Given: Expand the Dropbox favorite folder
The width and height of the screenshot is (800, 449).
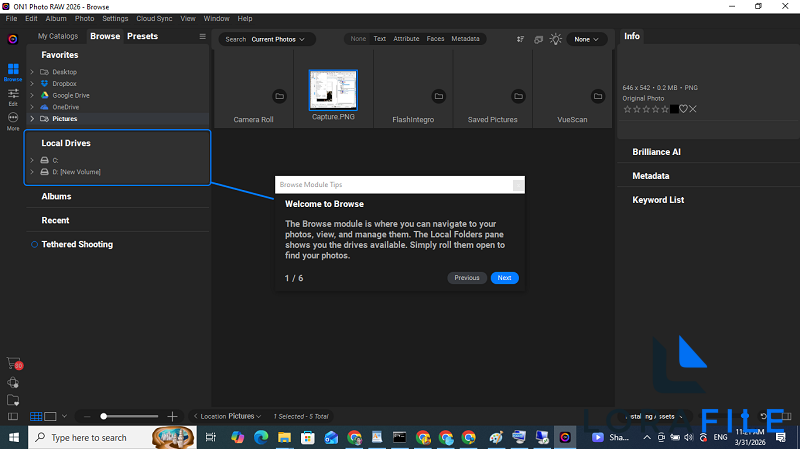Looking at the screenshot, I should coord(32,84).
